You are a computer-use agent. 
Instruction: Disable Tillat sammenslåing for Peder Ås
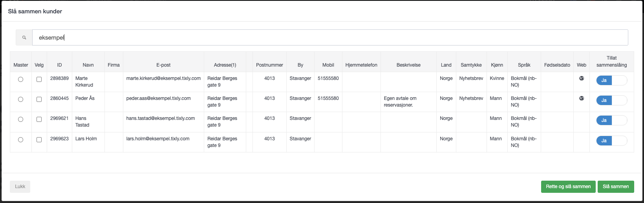click(x=611, y=100)
